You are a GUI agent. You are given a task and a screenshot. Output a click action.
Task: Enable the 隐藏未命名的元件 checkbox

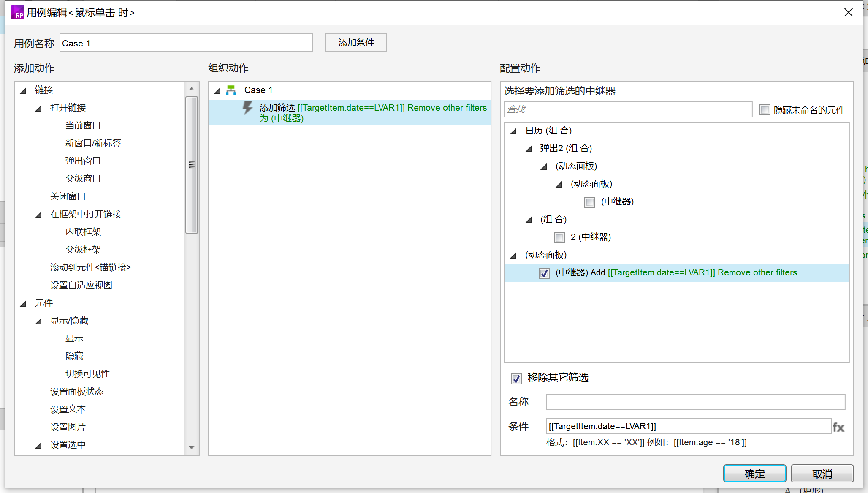[765, 110]
